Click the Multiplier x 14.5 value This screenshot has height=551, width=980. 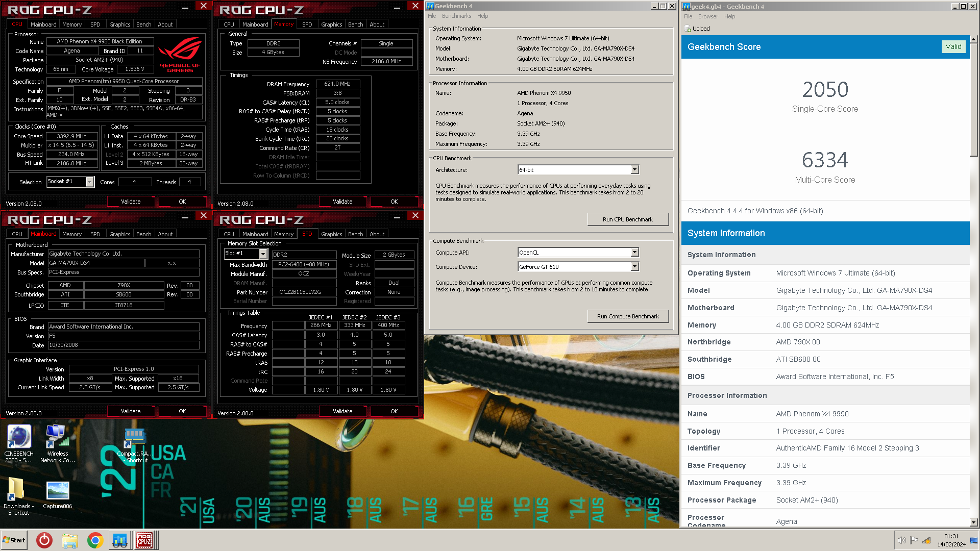coord(71,145)
